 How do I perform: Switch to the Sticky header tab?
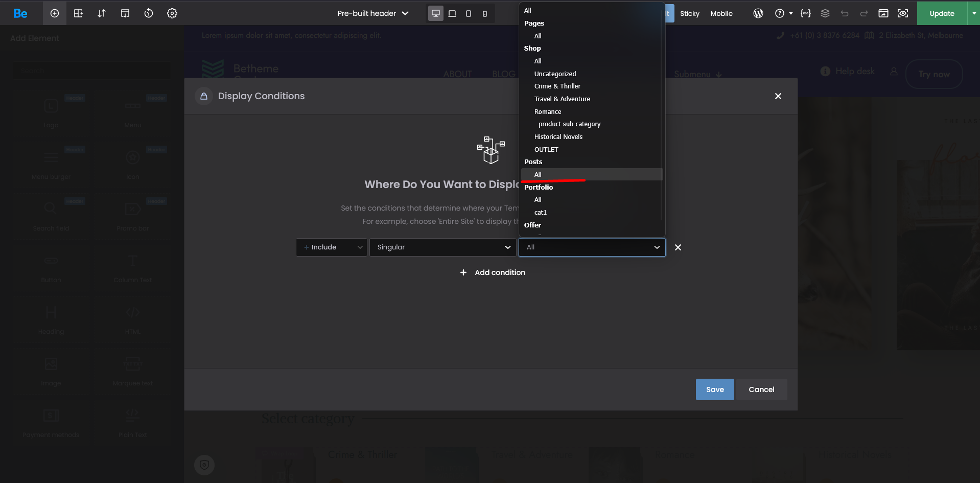[x=689, y=13]
